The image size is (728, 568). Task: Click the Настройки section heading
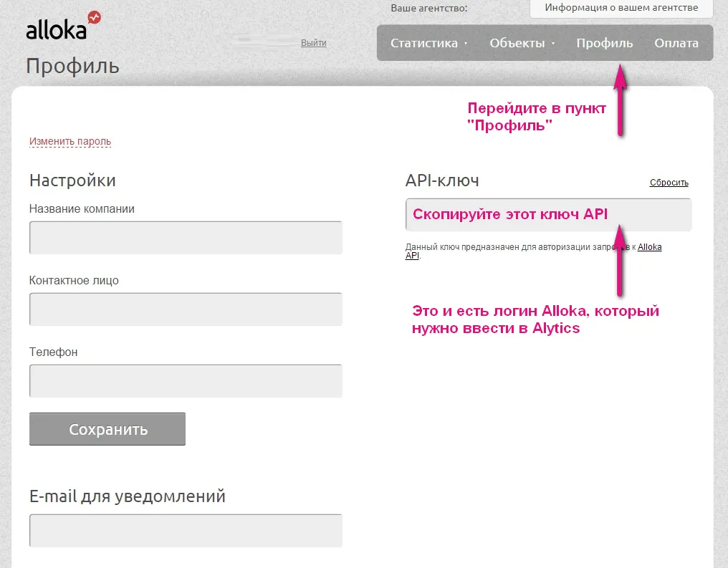tap(72, 180)
